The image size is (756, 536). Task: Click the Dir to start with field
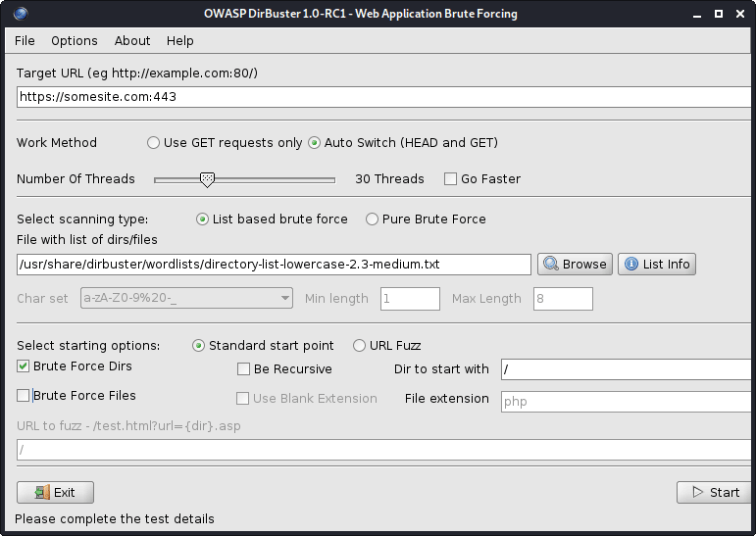(x=626, y=369)
